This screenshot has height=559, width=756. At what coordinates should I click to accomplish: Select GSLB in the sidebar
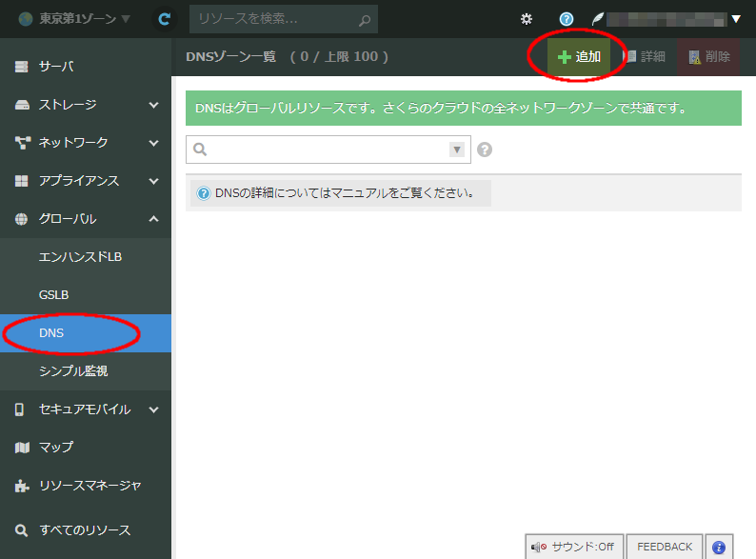(53, 295)
